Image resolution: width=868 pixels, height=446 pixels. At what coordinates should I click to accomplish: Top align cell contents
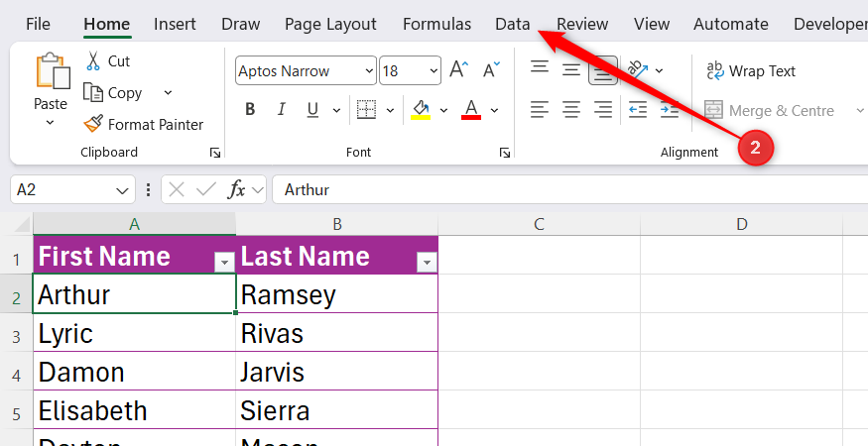click(x=540, y=69)
